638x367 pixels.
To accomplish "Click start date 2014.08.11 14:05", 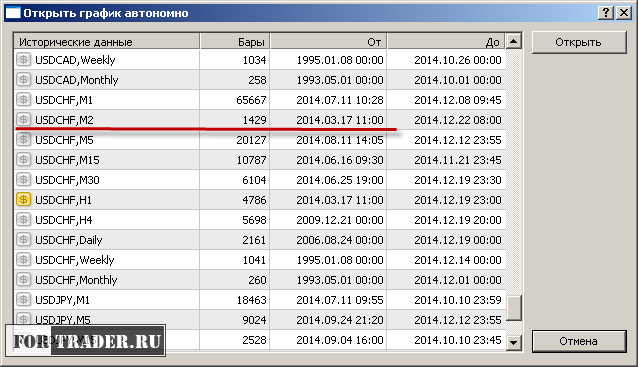I will [340, 140].
